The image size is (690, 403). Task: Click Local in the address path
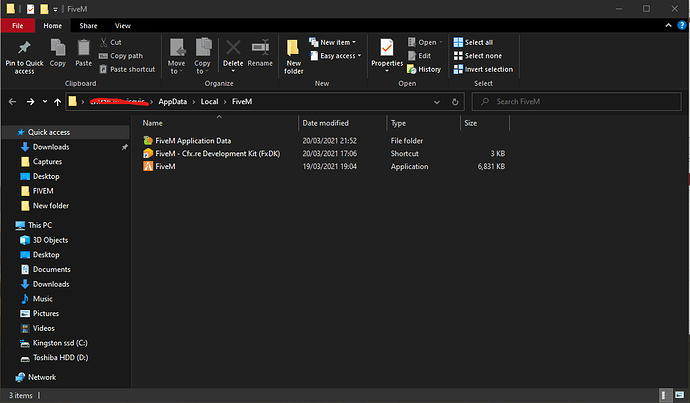point(209,102)
